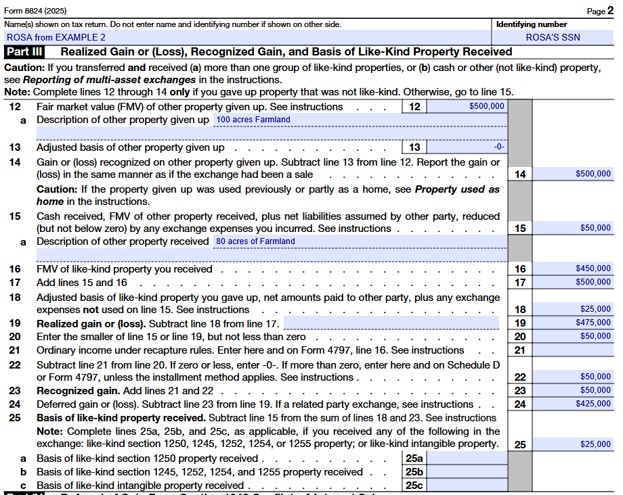
Task: Edit the description field reading 100 acres Farmland
Action: point(360,120)
